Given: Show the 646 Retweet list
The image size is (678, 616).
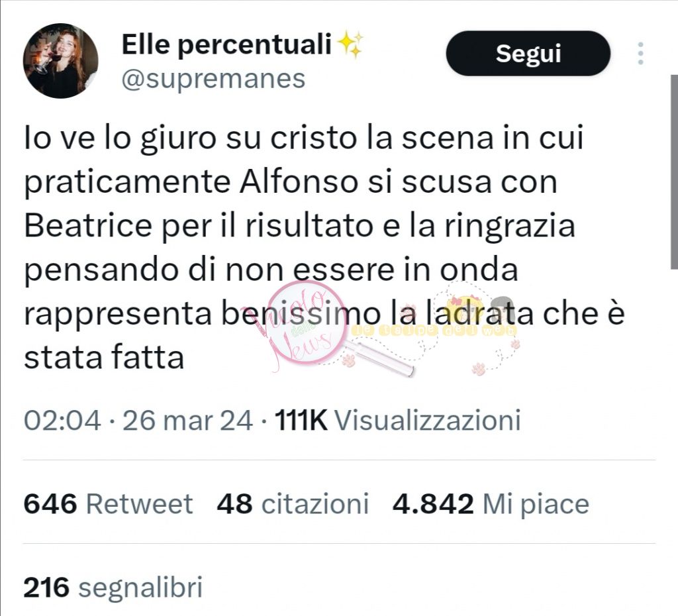Looking at the screenshot, I should [108, 504].
